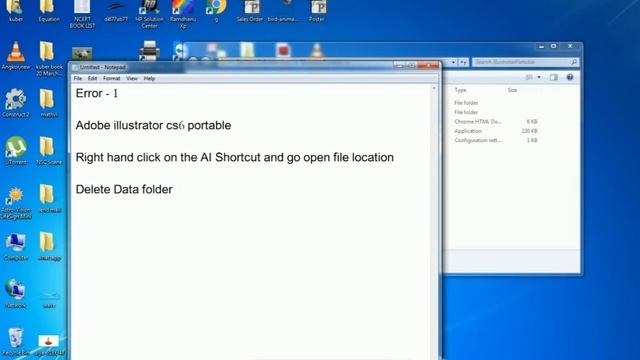Close the Notepad window
The width and height of the screenshot is (640, 360).
[429, 66]
